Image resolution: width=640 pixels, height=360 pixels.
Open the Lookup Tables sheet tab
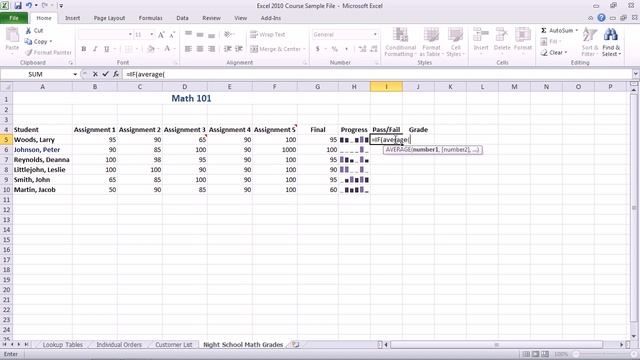[62, 345]
